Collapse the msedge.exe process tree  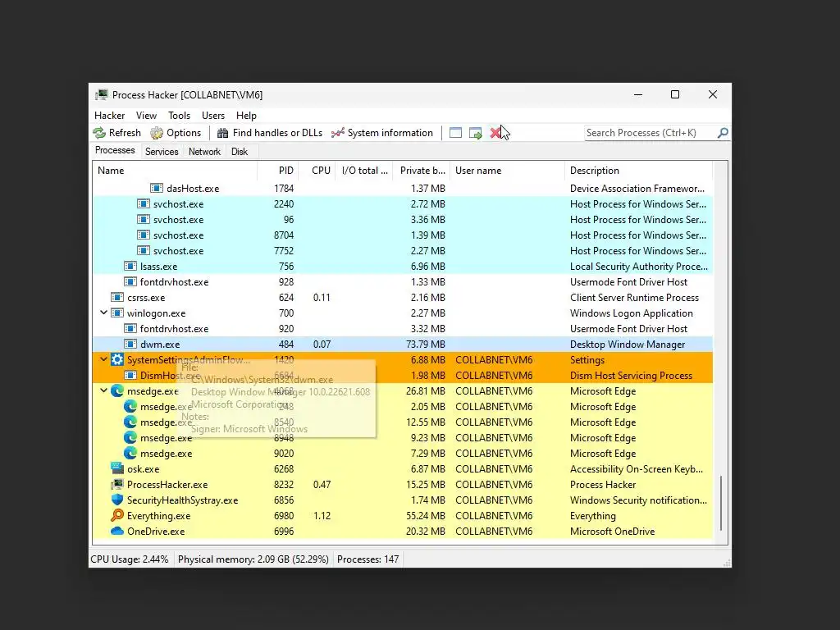pos(104,390)
